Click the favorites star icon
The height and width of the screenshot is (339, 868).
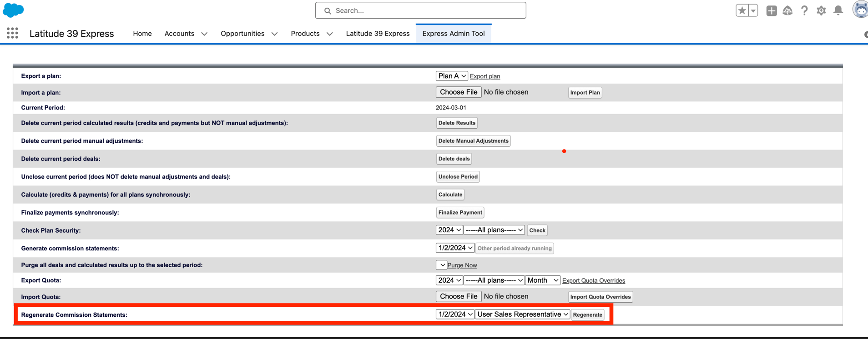pyautogui.click(x=742, y=10)
